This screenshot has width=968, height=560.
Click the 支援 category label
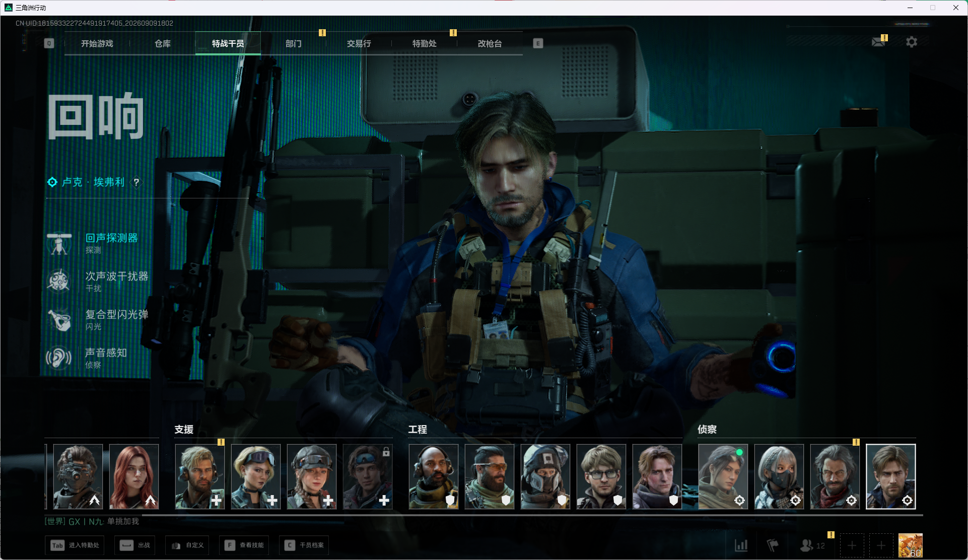[184, 430]
